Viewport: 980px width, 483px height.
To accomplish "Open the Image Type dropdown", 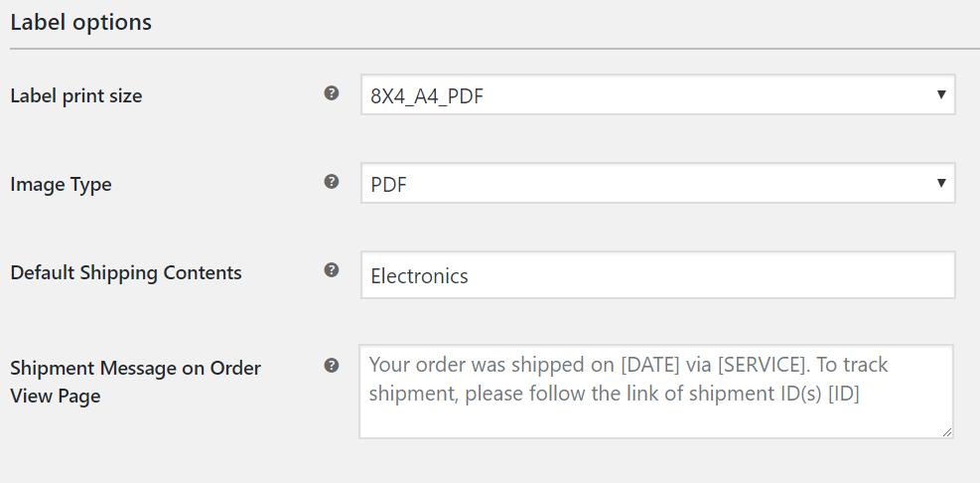I will pyautogui.click(x=657, y=184).
